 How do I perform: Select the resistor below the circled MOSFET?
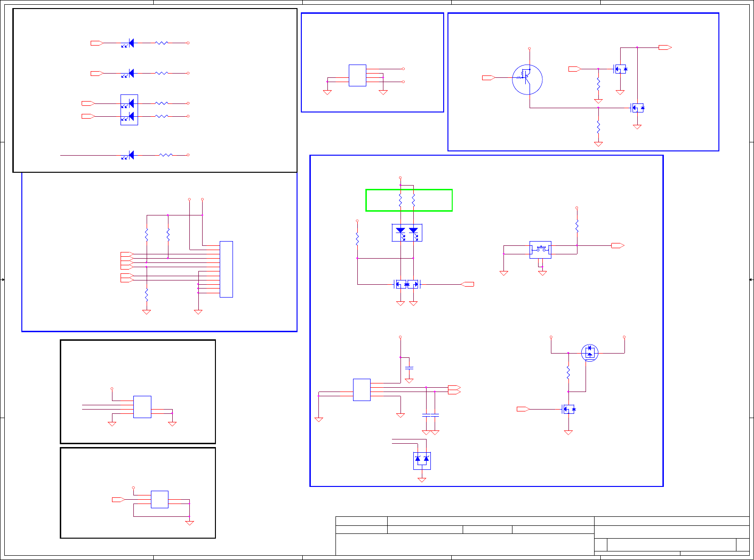[x=568, y=373]
